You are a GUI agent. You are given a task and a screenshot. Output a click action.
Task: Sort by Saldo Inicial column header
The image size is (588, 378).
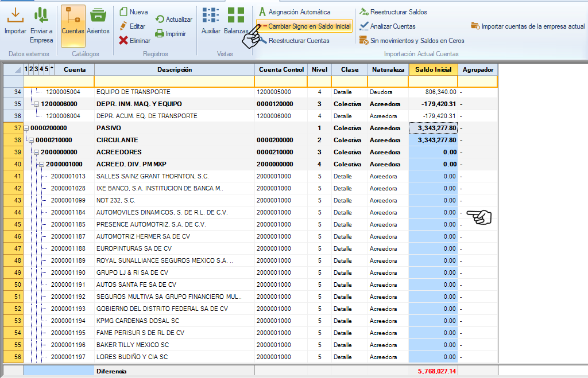(x=433, y=69)
